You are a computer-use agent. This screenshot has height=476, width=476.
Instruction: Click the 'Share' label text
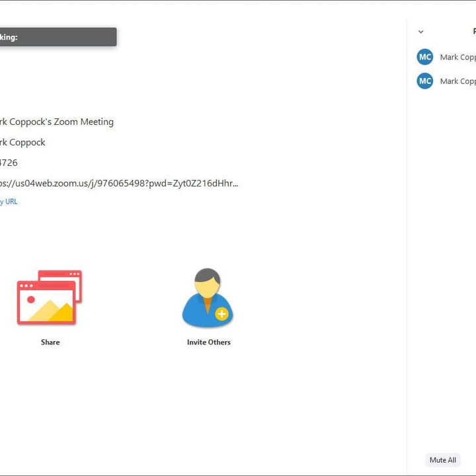tap(50, 342)
